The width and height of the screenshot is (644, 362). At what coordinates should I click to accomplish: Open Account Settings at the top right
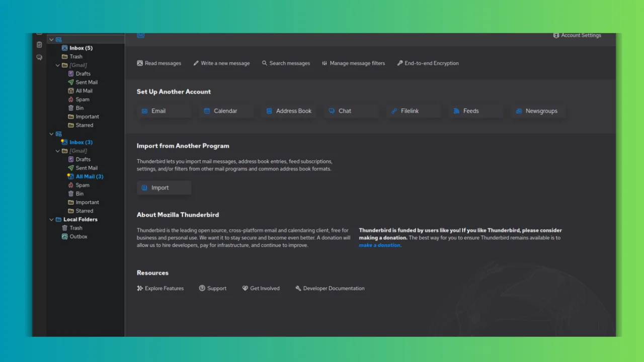pos(577,36)
